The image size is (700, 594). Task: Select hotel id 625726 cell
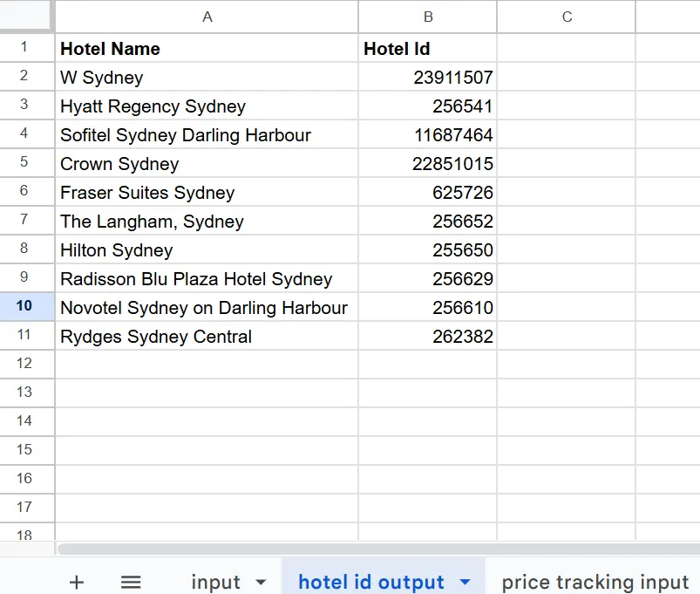[x=428, y=193]
